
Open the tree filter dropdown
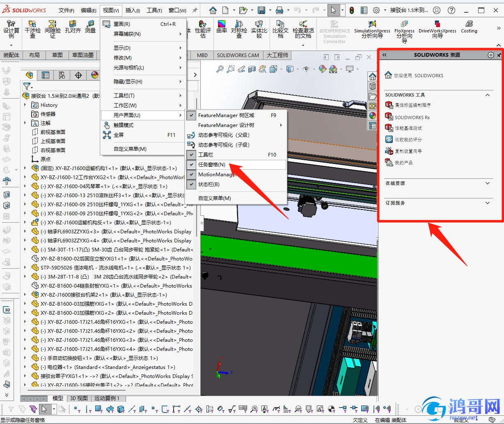pyautogui.click(x=28, y=86)
